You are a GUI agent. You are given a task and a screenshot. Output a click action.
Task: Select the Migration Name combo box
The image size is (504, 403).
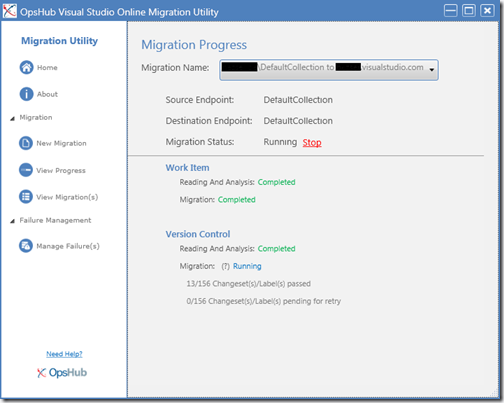(x=329, y=70)
